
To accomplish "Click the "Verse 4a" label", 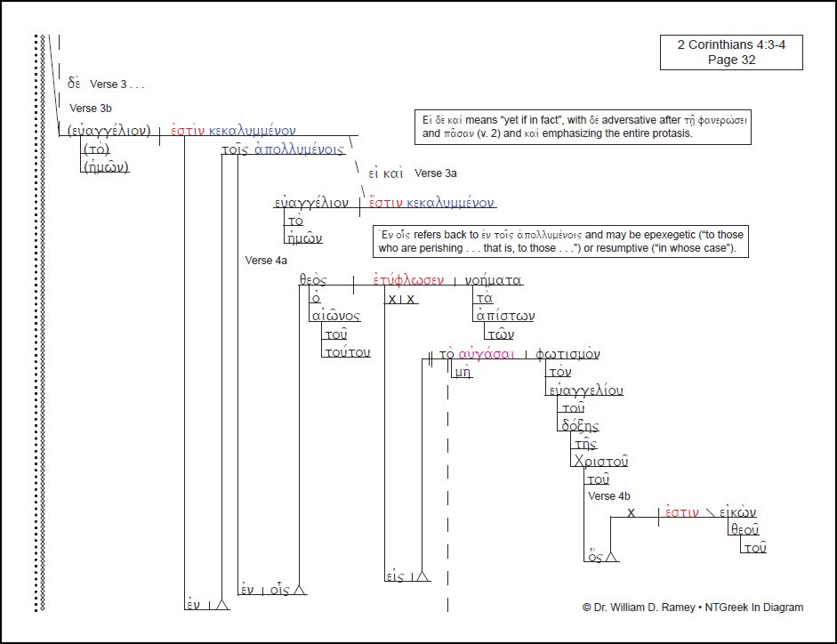I will pos(266,261).
